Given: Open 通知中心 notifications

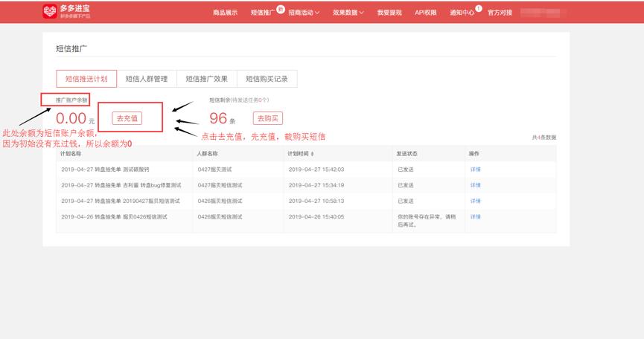Looking at the screenshot, I should coord(462,13).
